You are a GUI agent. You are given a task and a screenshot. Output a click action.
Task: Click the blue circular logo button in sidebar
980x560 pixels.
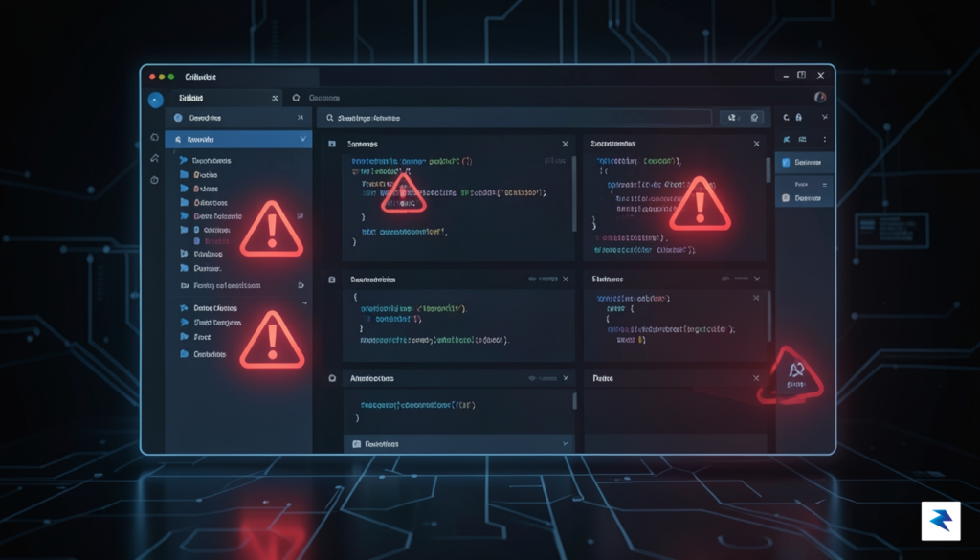point(156,100)
